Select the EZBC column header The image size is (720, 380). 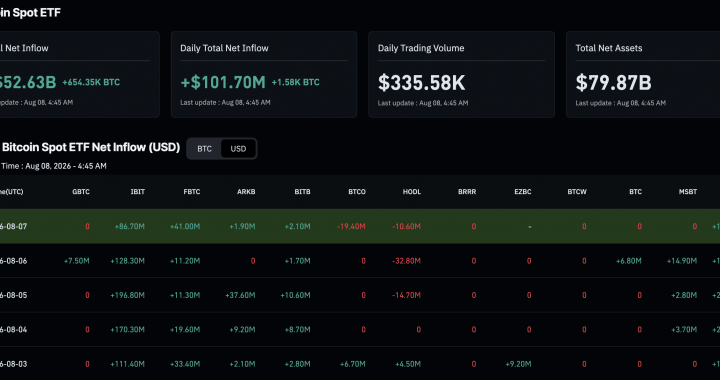523,192
